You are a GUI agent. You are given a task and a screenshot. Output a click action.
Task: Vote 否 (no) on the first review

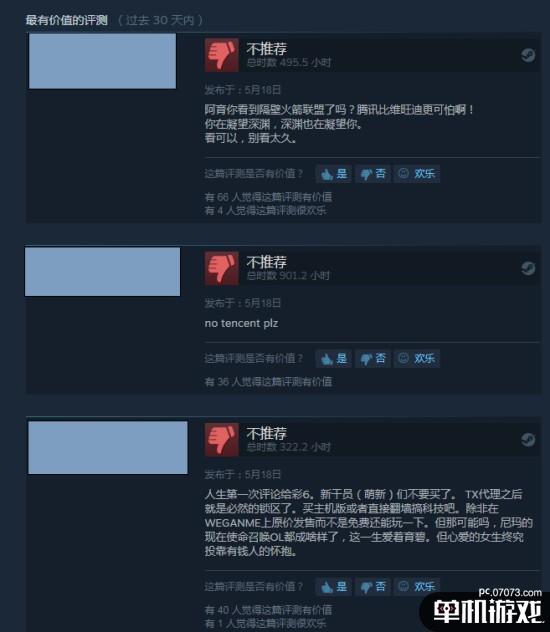[x=373, y=174]
